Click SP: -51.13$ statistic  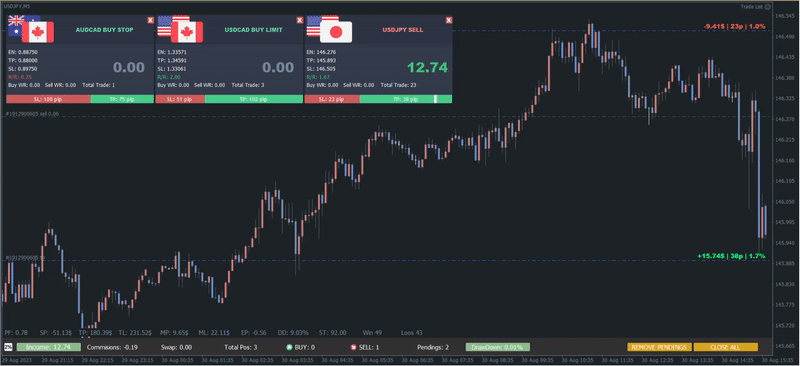[56, 333]
